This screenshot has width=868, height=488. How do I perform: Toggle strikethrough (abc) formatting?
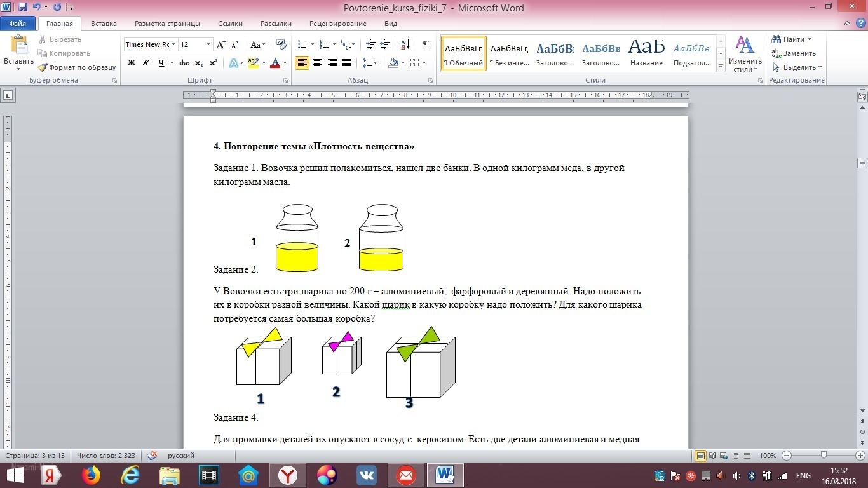(x=184, y=63)
